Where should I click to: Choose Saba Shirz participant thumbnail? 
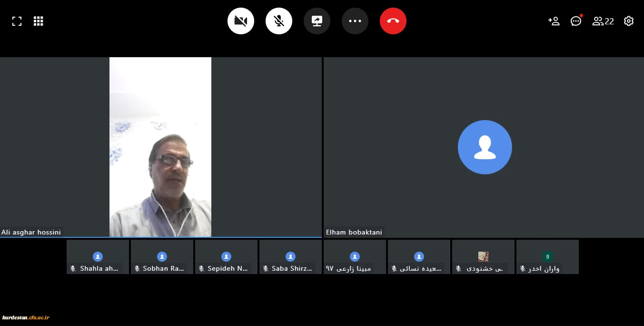290,257
